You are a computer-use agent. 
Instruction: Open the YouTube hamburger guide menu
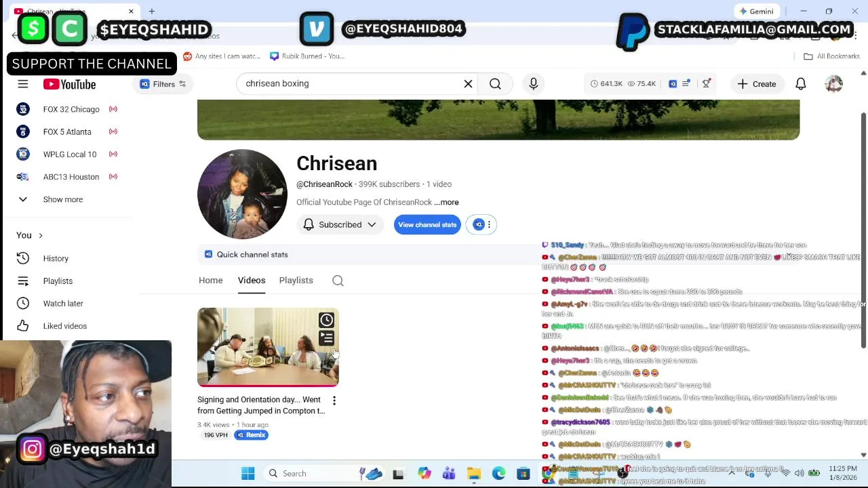(23, 84)
